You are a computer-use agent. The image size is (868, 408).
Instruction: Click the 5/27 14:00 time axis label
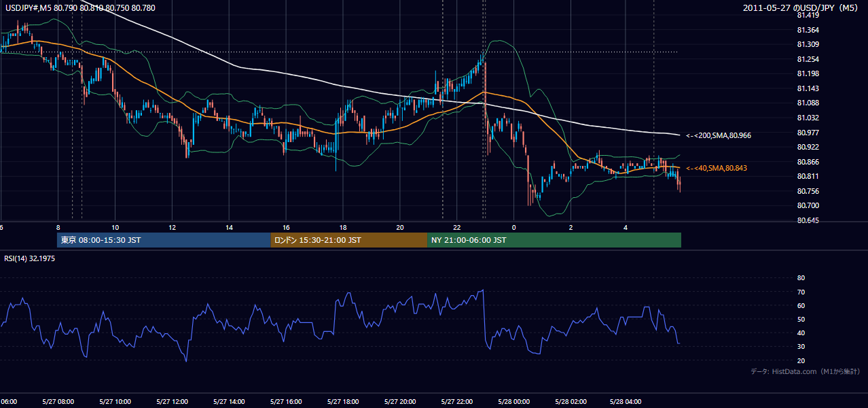coord(229,402)
